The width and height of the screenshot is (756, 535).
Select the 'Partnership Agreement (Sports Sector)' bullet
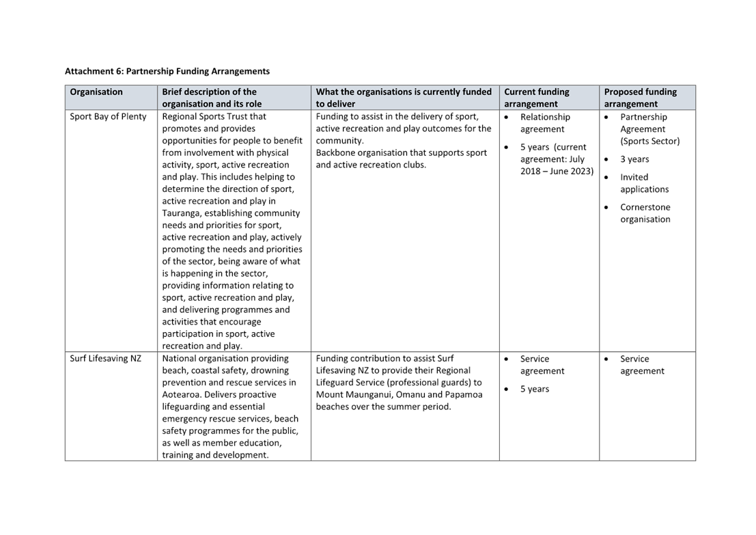(650, 129)
